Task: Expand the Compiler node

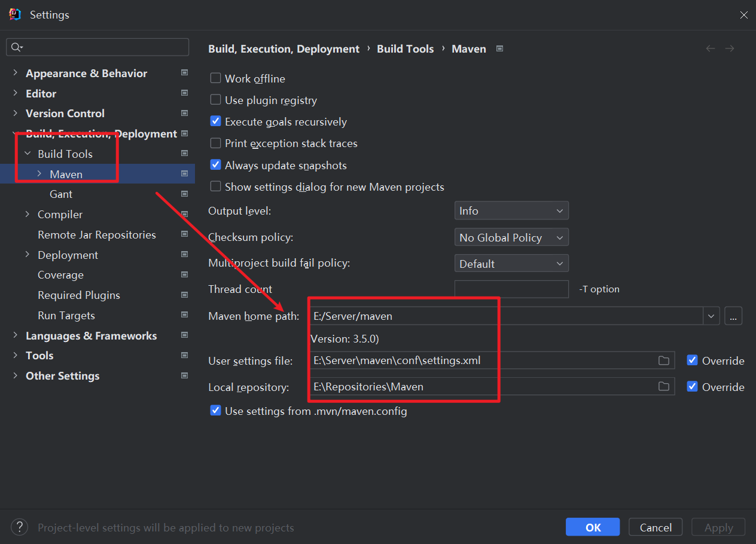Action: pyautogui.click(x=28, y=214)
